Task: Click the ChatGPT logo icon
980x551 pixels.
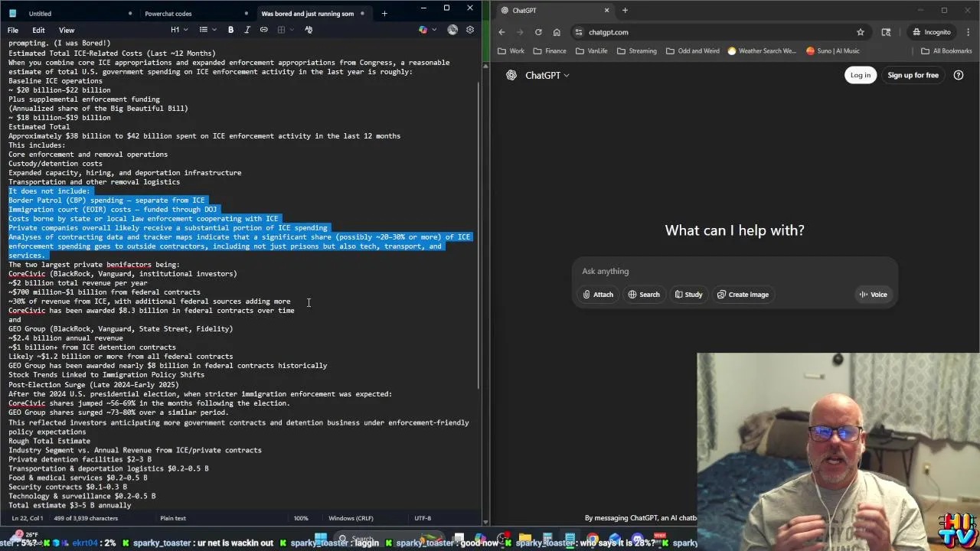Action: (511, 75)
